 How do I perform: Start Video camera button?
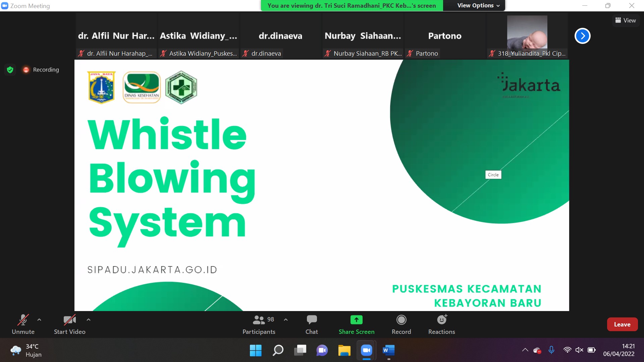click(x=69, y=324)
